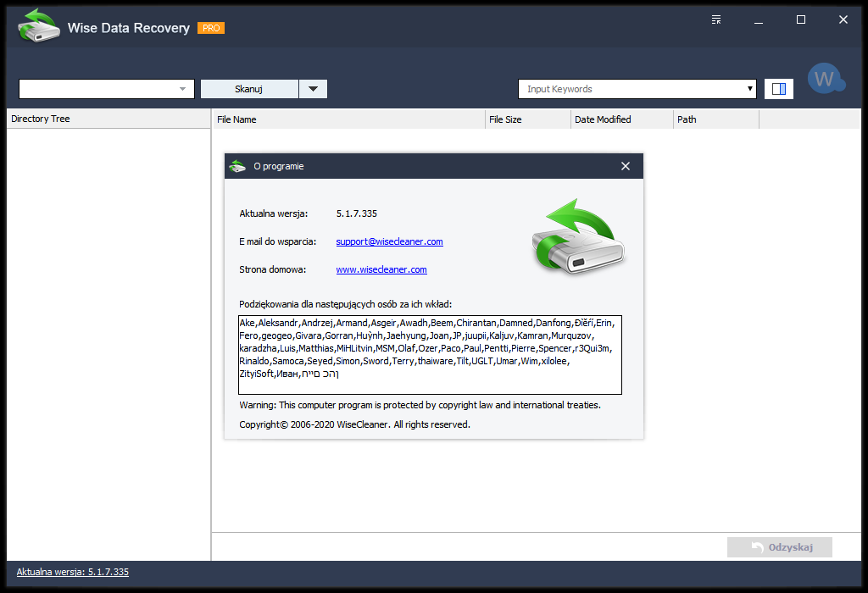Click the Directory Tree panel header
The height and width of the screenshot is (593, 868).
point(108,119)
